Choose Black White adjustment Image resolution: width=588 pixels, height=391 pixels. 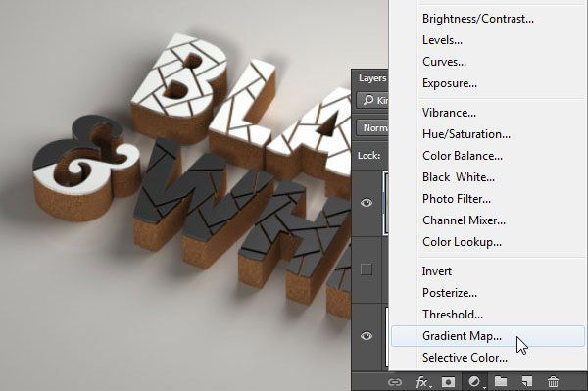(459, 177)
